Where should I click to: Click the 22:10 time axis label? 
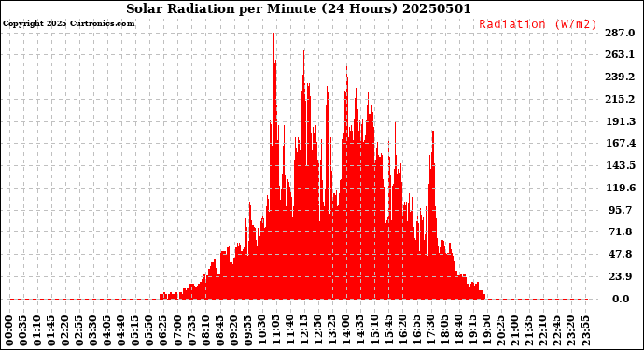click(542, 331)
